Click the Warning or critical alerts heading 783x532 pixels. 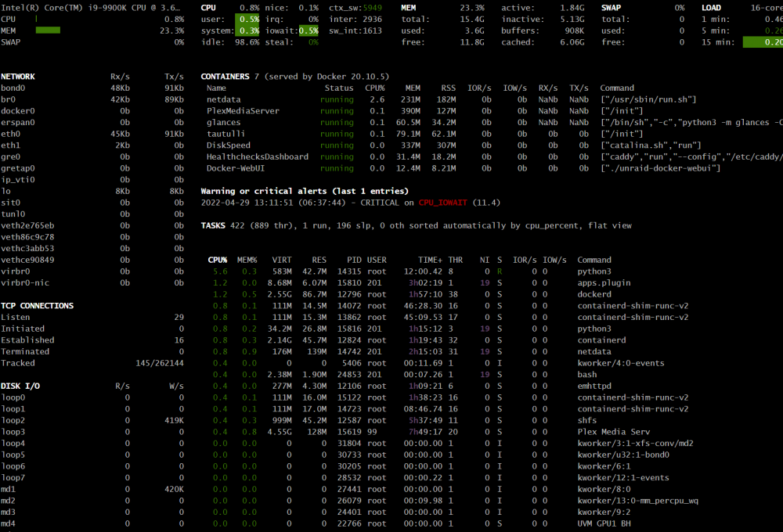(305, 191)
